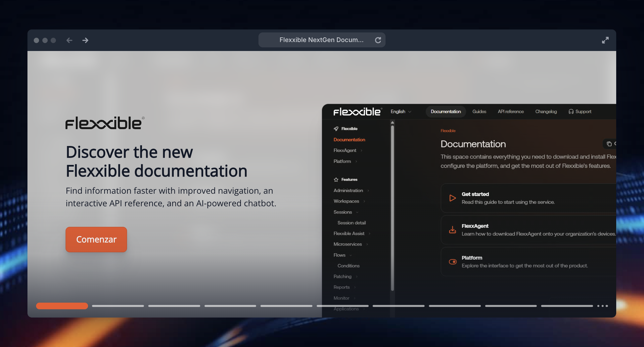Click the docs sidebar scrollbar thumb
644x347 pixels.
[392, 208]
